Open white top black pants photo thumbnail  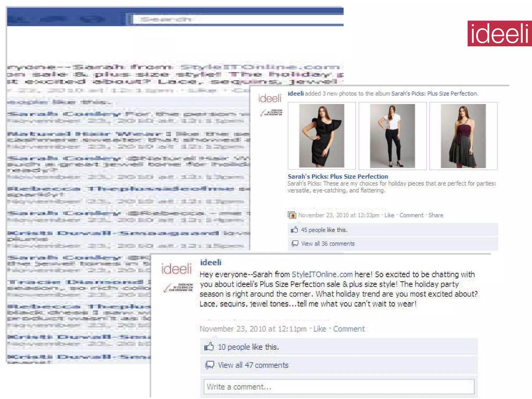[x=392, y=136]
